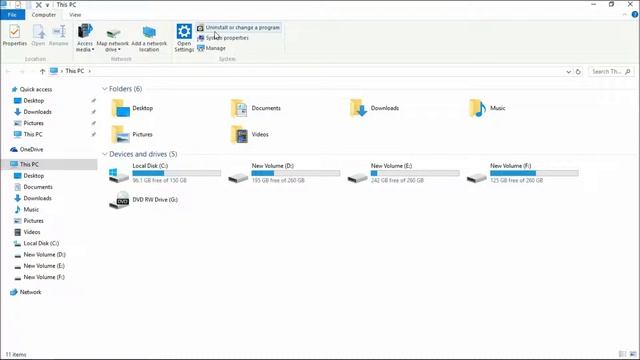
Task: Select Local Disk (C:) drive icon
Action: point(119,175)
